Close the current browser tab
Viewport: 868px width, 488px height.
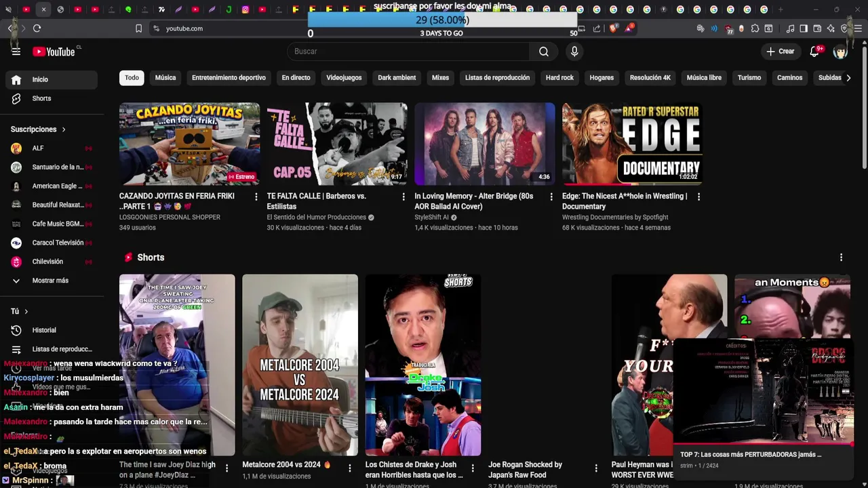pyautogui.click(x=43, y=9)
